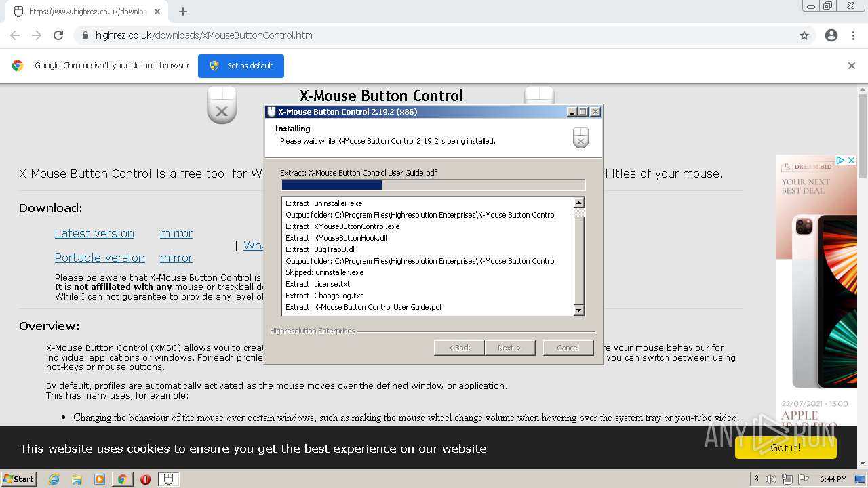The width and height of the screenshot is (868, 488).
Task: Open the mirror link beside Portable version
Action: point(176,258)
